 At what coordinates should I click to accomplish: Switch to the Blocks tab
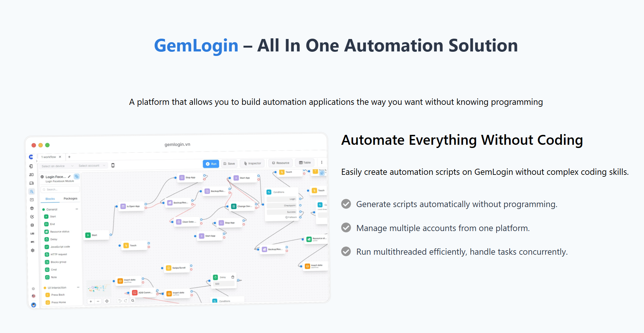click(x=50, y=199)
